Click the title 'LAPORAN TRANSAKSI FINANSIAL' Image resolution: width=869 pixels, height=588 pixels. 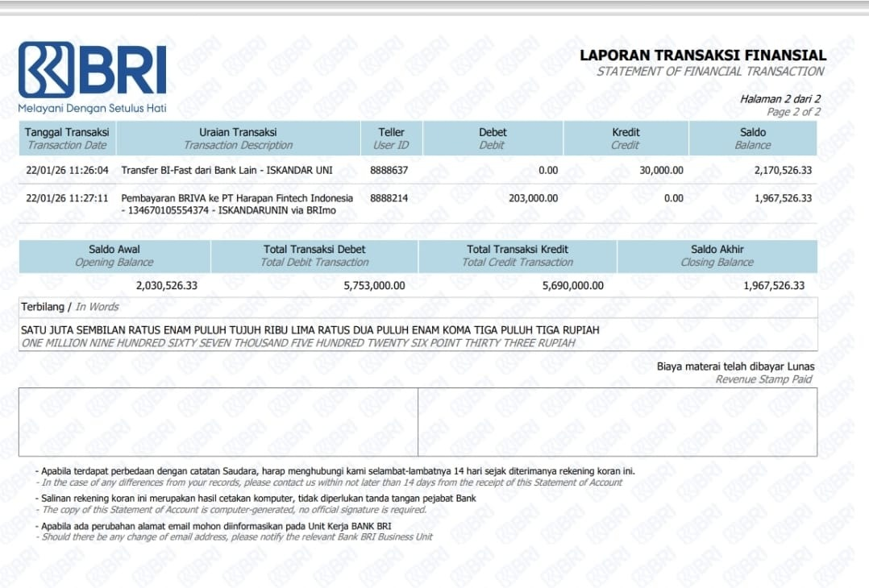click(703, 56)
